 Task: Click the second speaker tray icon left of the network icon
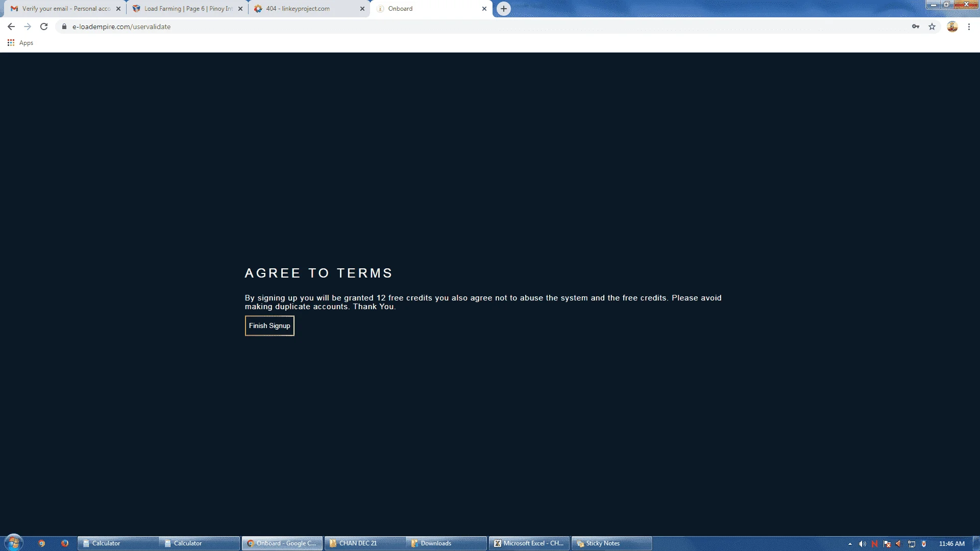click(899, 544)
